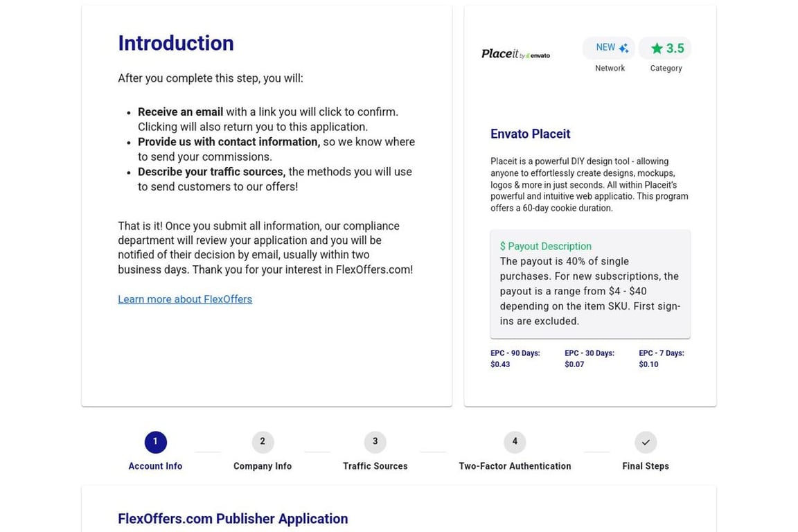This screenshot has width=798, height=532.
Task: Select step 3 Traffic Sources circle
Action: (375, 442)
